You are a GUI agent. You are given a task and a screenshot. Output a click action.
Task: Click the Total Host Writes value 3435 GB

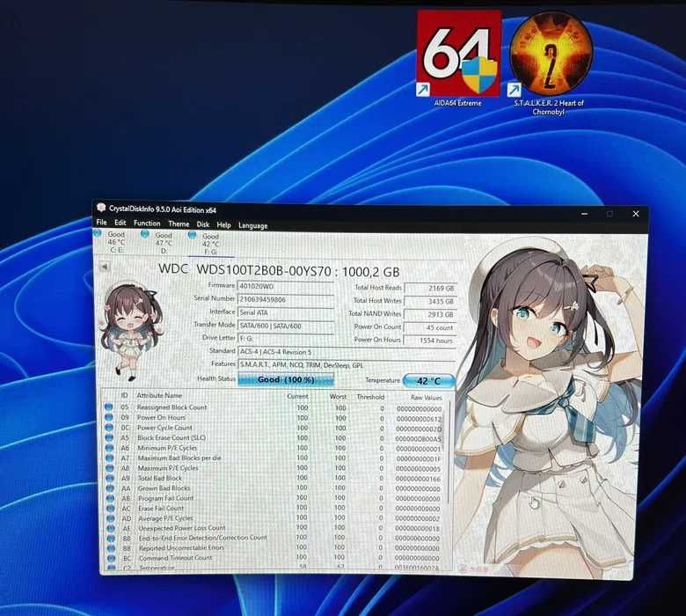click(430, 301)
